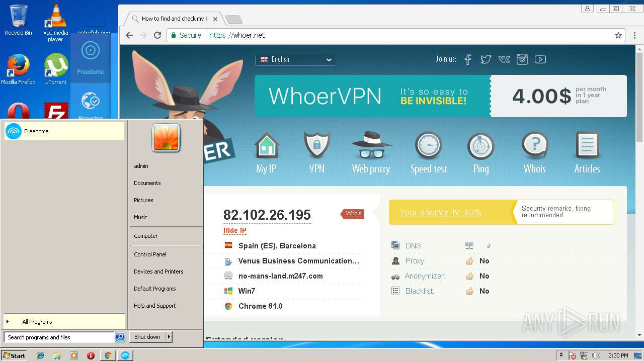This screenshot has width=644, height=362.
Task: Open Recycle Bin desktop icon
Action: [18, 20]
